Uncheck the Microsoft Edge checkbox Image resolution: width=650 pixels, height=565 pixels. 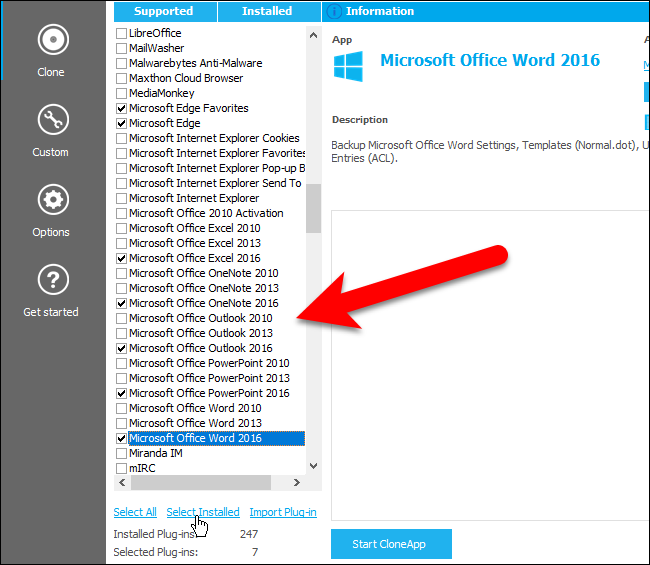pyautogui.click(x=121, y=123)
